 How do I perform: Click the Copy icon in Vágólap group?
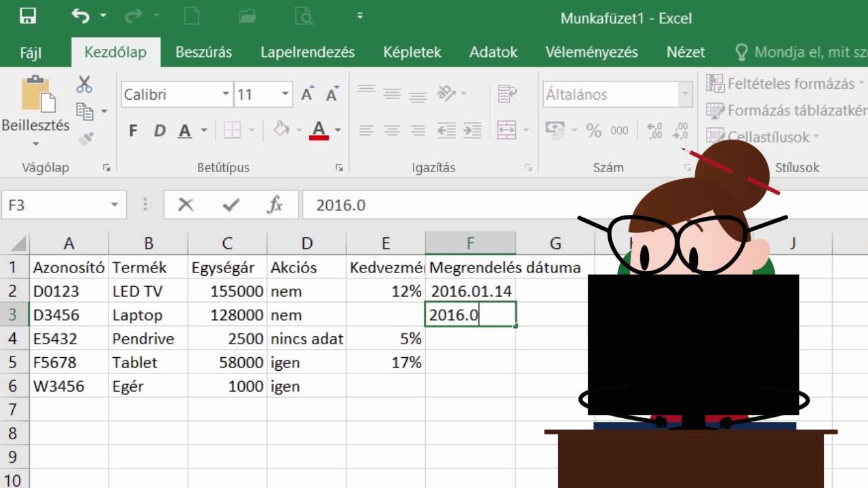tap(84, 110)
